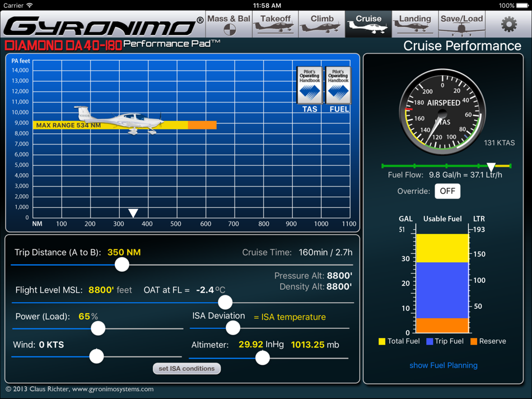Click the blue Trip Fuel legend swatch
Screen dimensions: 532x399
point(430,341)
